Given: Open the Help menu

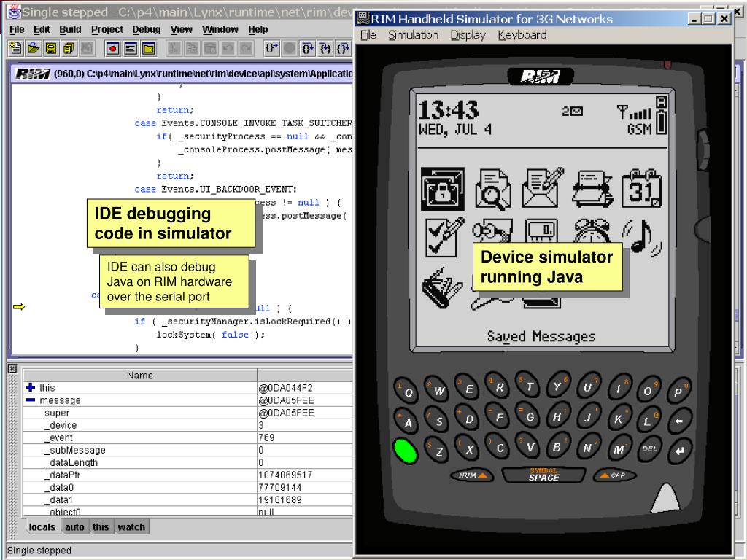Looking at the screenshot, I should 258,29.
